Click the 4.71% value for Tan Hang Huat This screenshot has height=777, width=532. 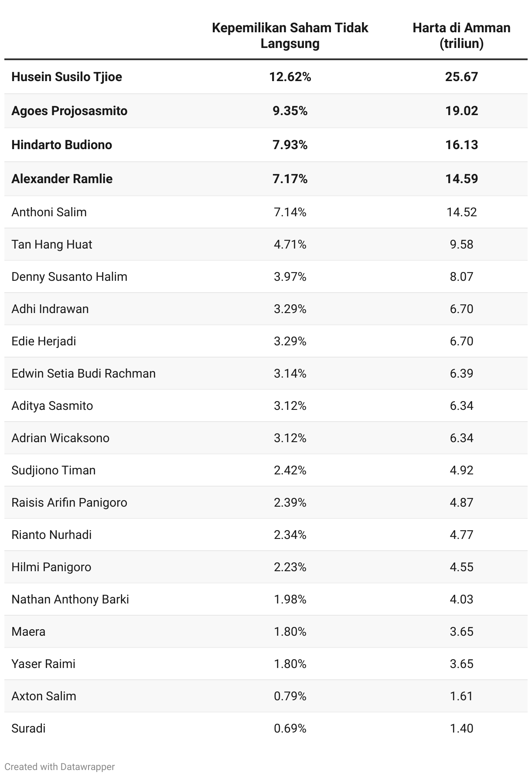pyautogui.click(x=290, y=244)
